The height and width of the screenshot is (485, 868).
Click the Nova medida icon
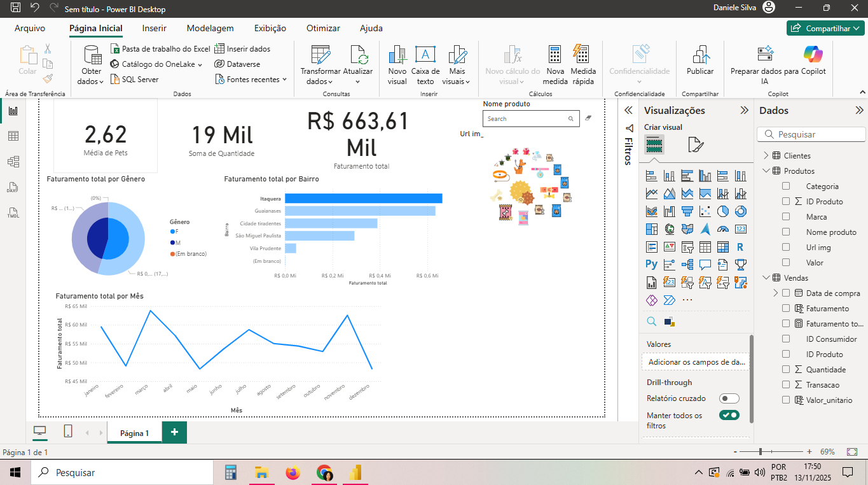[x=555, y=57]
